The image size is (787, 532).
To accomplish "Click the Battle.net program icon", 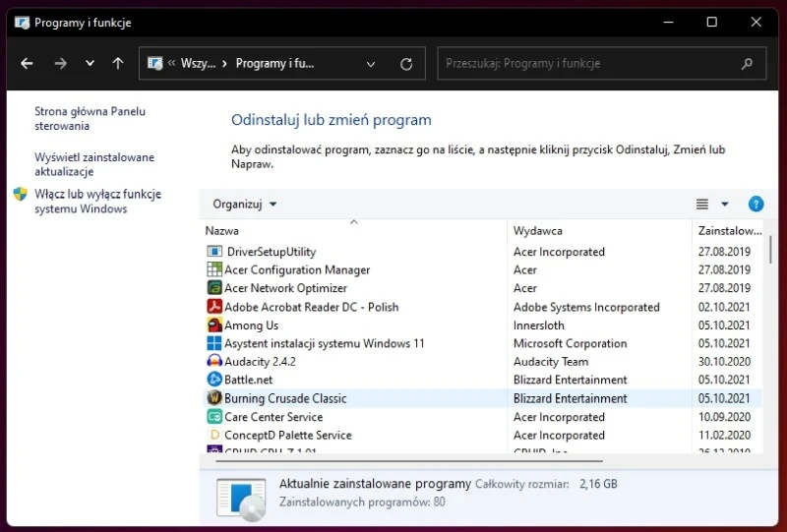I will tap(214, 380).
